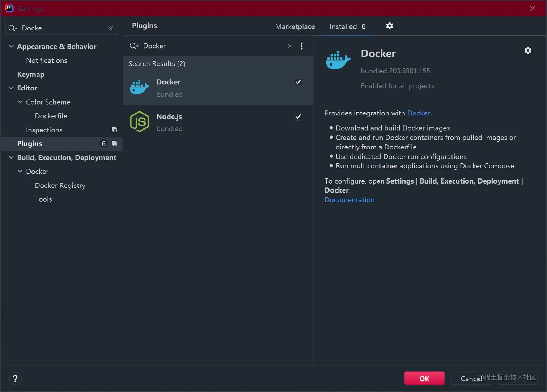The width and height of the screenshot is (547, 392).
Task: Click the copy icon beside Plugins
Action: coord(114,143)
